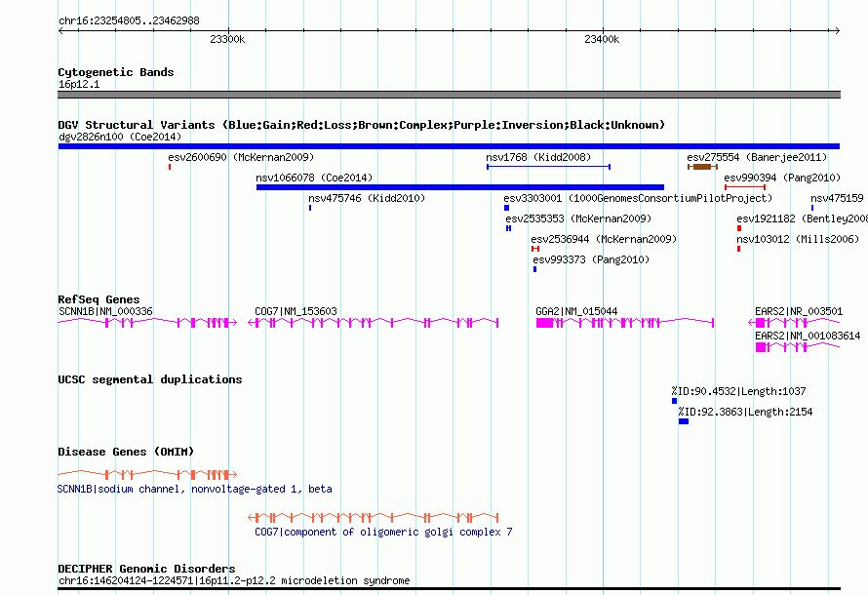Open the SCNN1B|NM_000336 RefSeq gene glyph

(147, 322)
